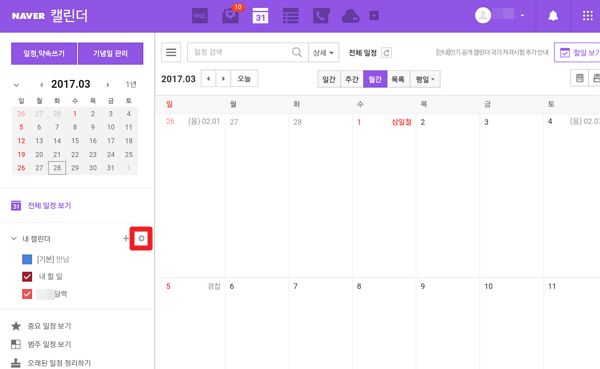Switch to 목록 view tab

[398, 79]
